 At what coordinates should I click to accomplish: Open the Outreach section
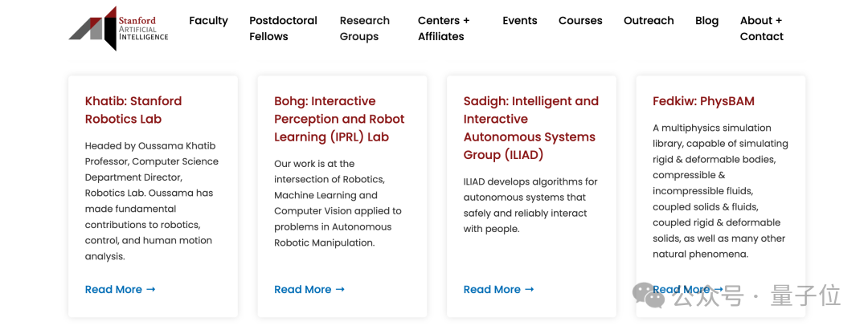(649, 21)
